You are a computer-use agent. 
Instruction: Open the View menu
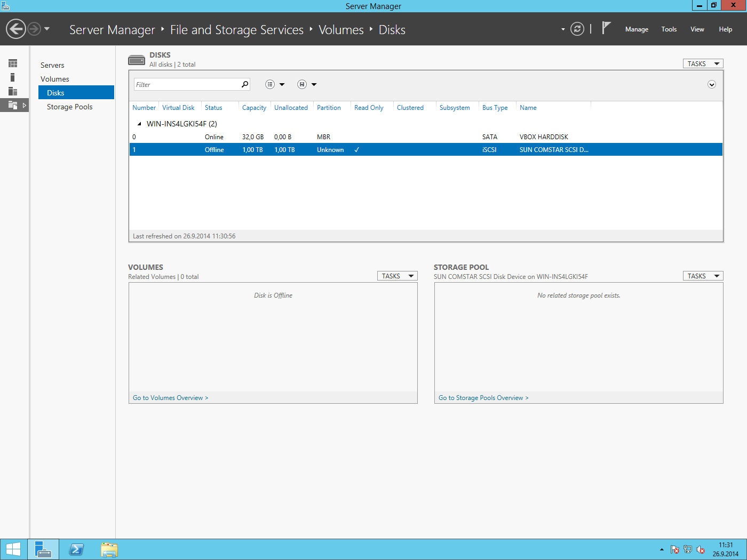click(697, 29)
